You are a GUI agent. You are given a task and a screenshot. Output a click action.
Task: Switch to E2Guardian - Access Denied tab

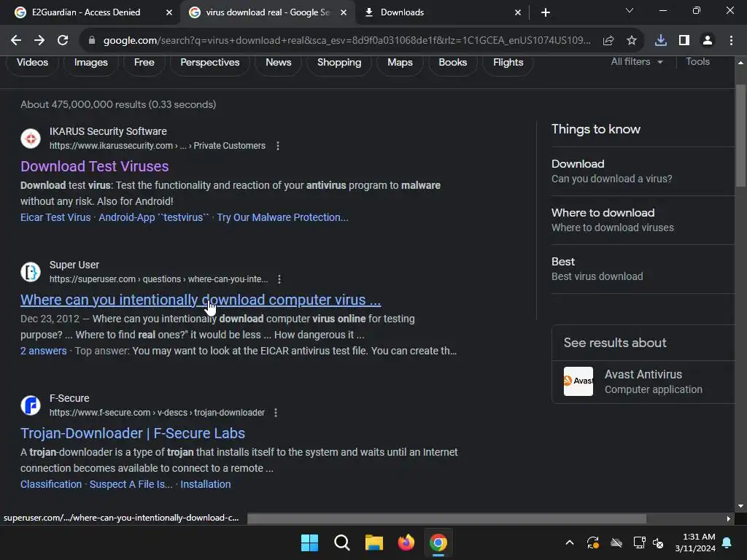click(86, 12)
